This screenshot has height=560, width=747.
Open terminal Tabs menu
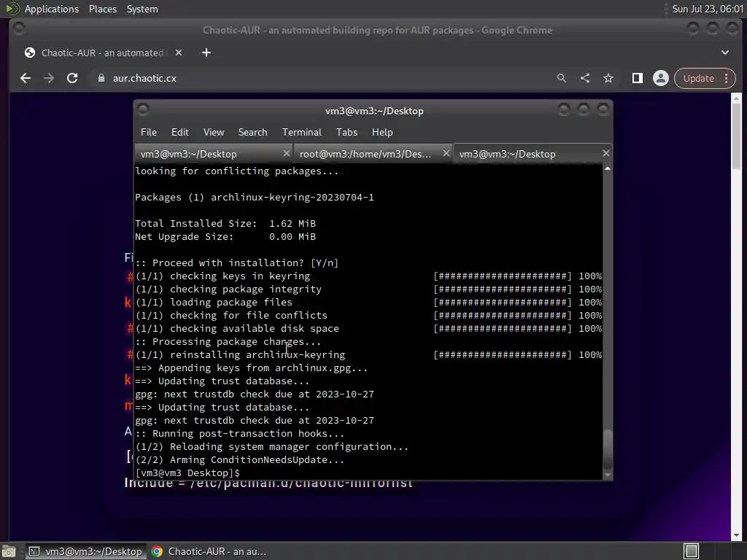(347, 133)
